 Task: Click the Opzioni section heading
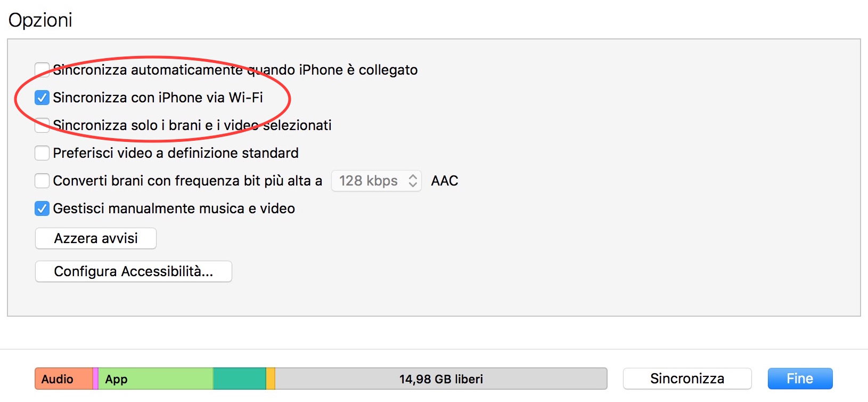click(40, 20)
